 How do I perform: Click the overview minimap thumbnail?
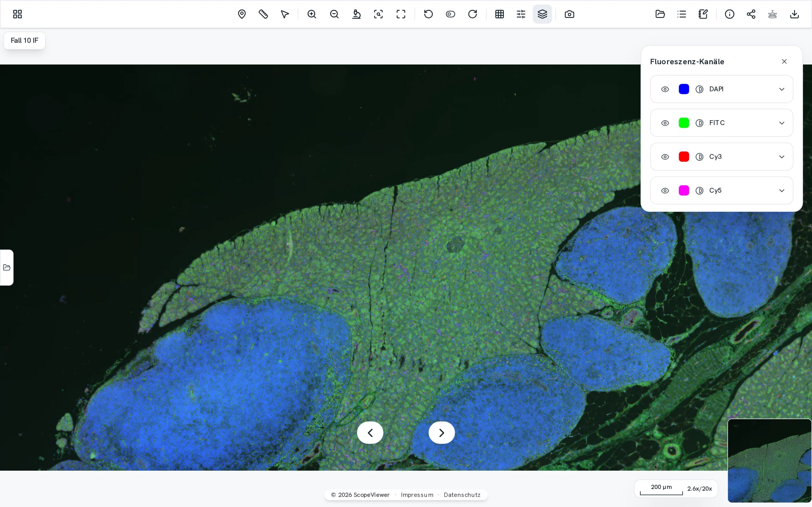point(769,461)
